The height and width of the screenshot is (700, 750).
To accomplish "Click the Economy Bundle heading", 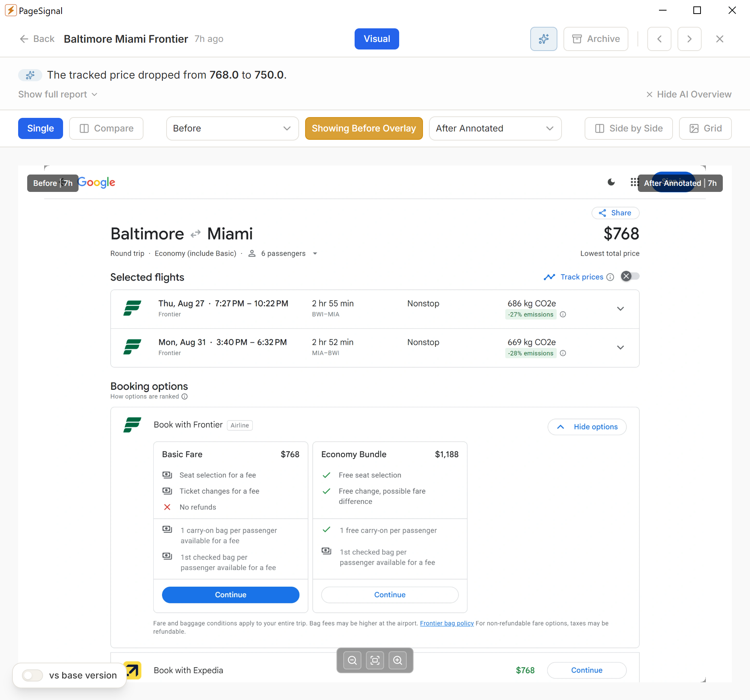I will coord(353,454).
